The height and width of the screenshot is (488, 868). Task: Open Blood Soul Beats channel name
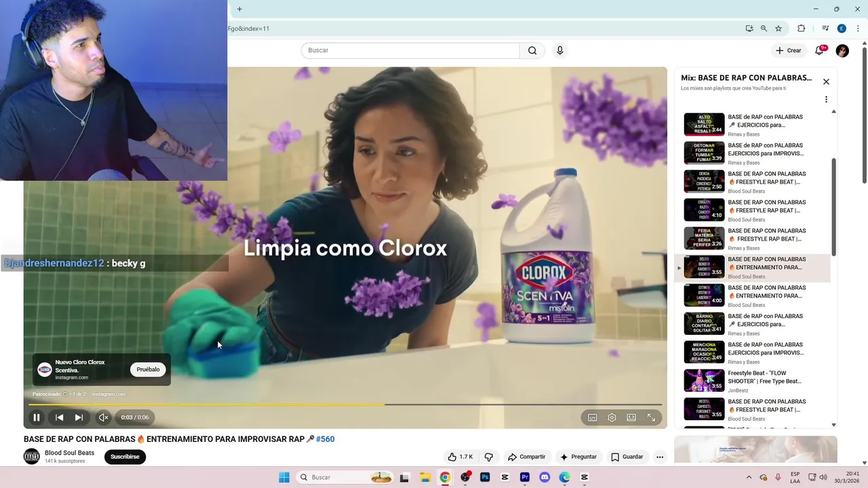coord(69,453)
